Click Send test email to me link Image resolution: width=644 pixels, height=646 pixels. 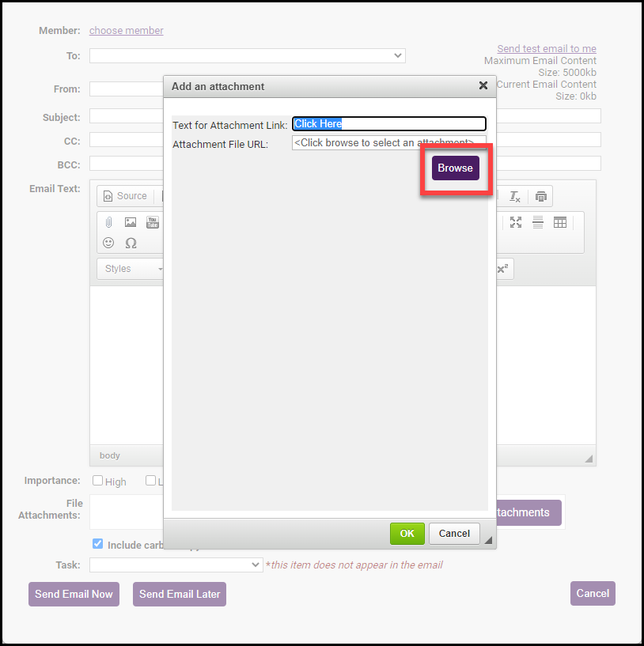pyautogui.click(x=546, y=48)
